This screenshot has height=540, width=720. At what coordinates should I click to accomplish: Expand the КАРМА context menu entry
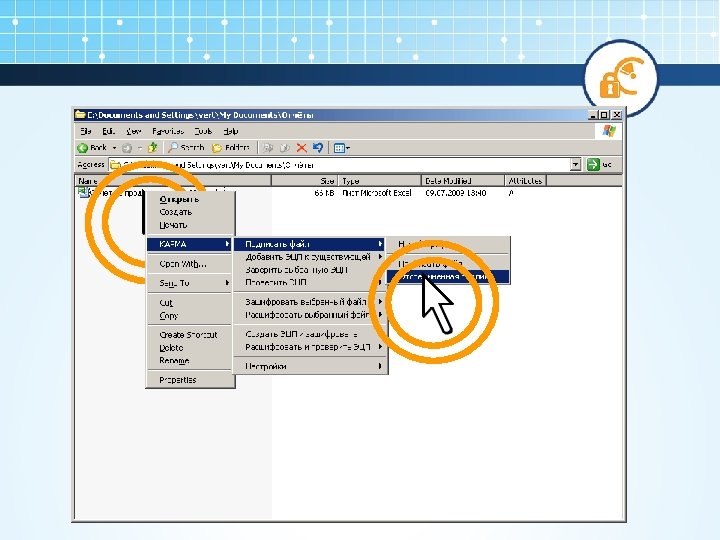[x=189, y=244]
